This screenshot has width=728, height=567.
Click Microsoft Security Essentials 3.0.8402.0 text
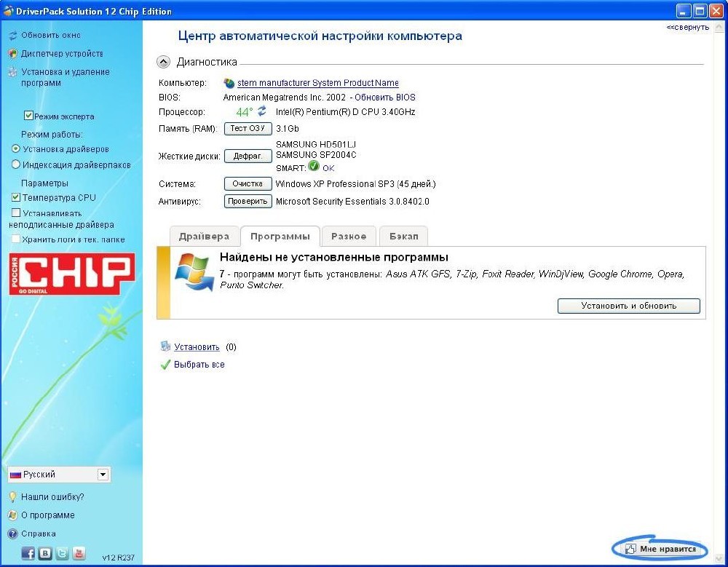tap(352, 202)
